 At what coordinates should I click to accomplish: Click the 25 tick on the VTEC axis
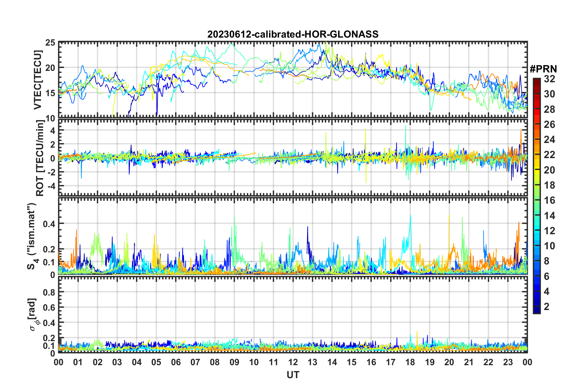pyautogui.click(x=50, y=43)
